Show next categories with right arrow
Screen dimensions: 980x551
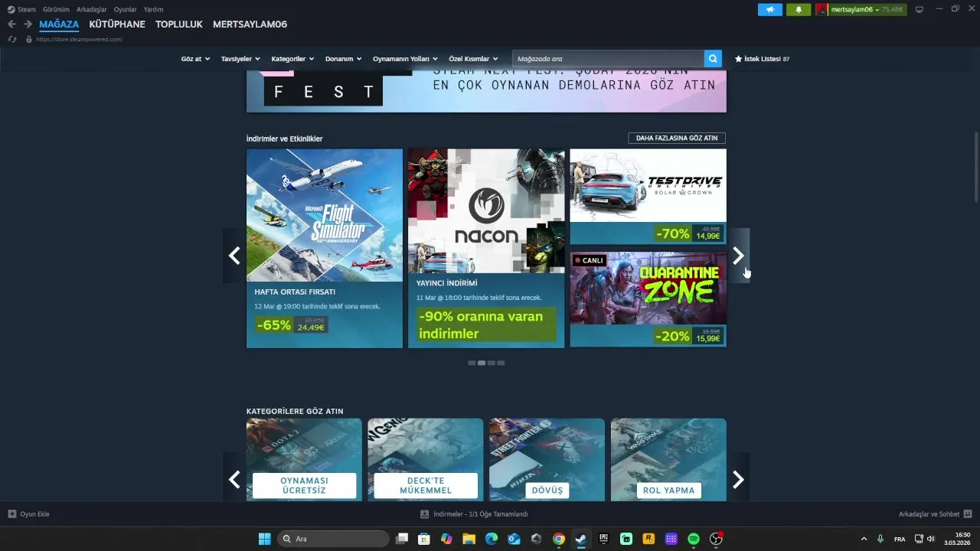click(738, 480)
